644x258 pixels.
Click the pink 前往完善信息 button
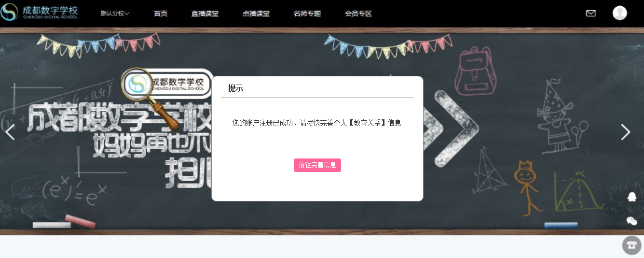(x=317, y=165)
